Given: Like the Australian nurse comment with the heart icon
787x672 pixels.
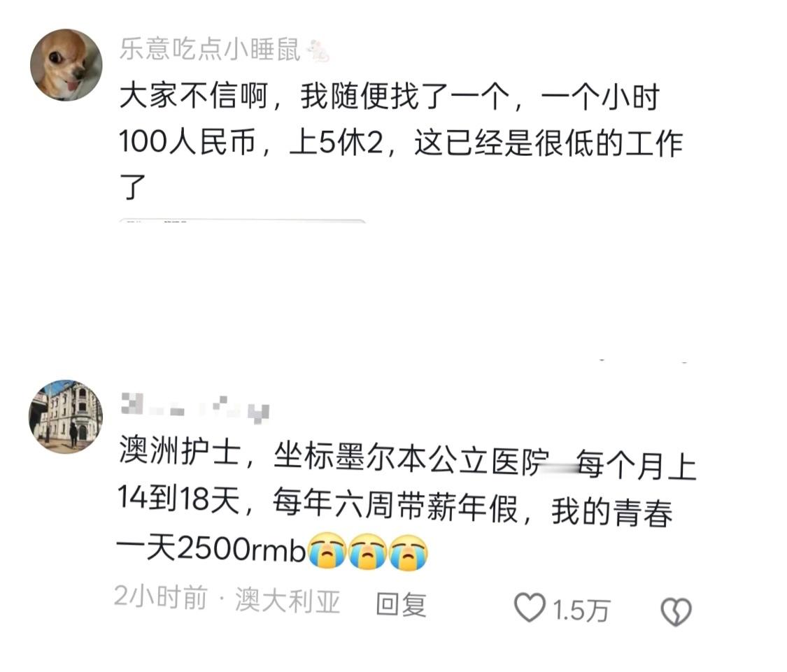Looking at the screenshot, I should click(x=530, y=608).
